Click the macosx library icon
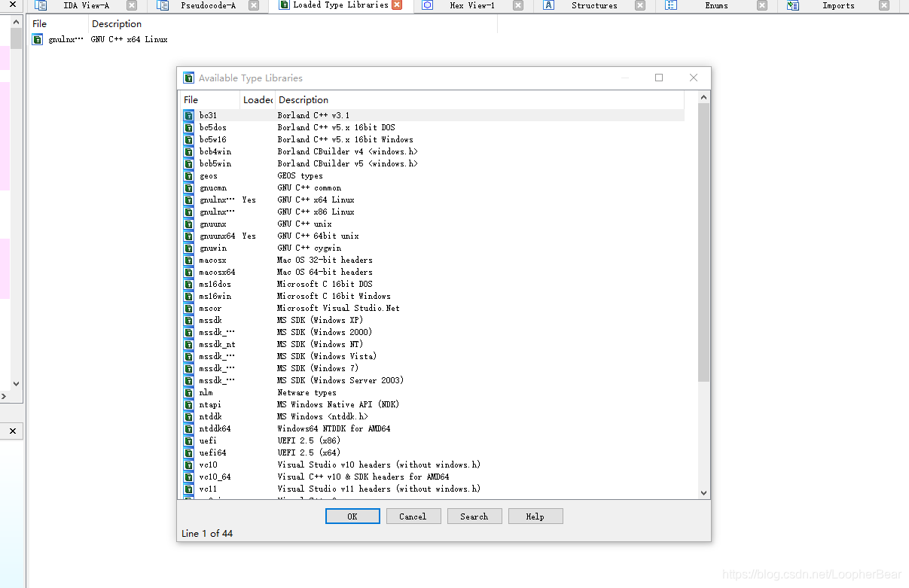909x588 pixels. point(189,260)
